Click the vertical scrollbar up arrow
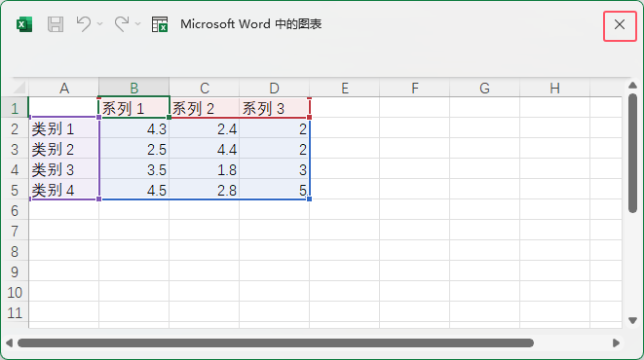This screenshot has height=360, width=644. (x=632, y=86)
